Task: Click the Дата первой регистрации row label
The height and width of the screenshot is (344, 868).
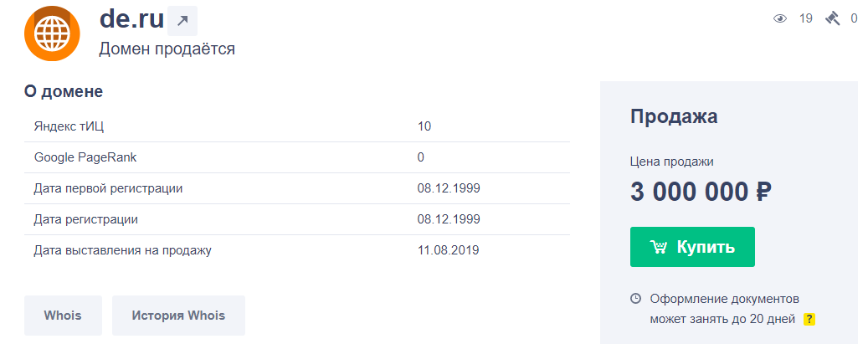Action: pyautogui.click(x=109, y=189)
